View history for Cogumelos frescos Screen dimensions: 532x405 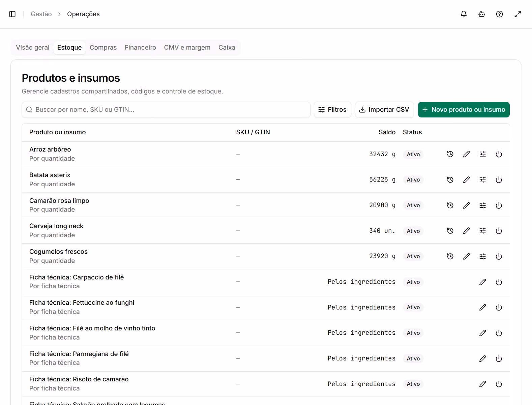(x=450, y=256)
